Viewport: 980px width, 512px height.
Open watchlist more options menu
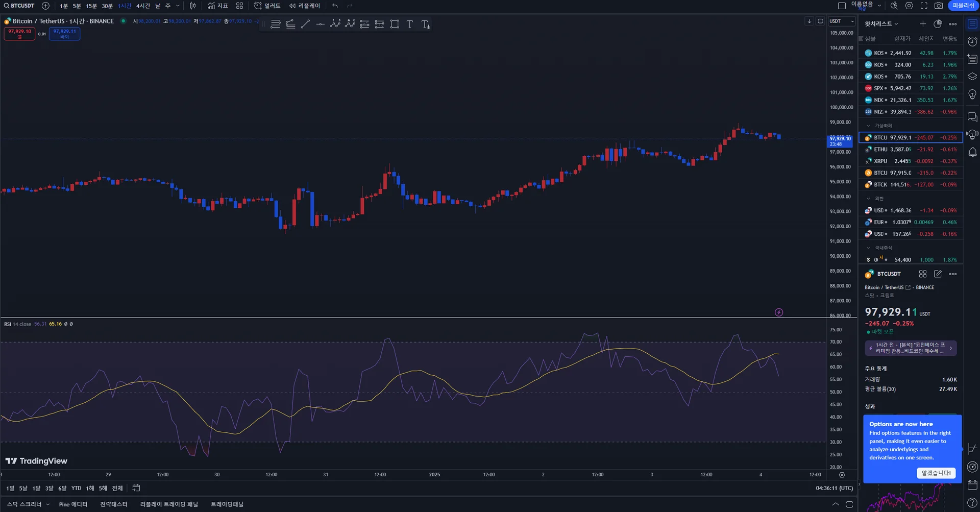[x=953, y=24]
